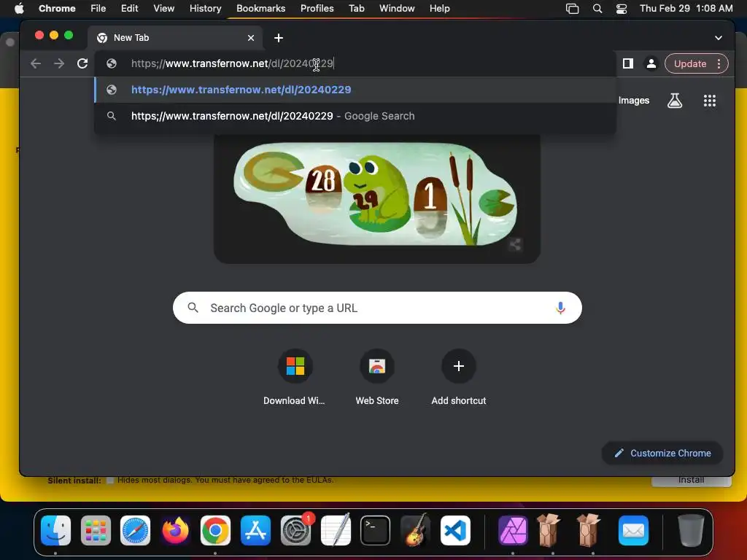Open Launchpad from the Dock
The height and width of the screenshot is (560, 747).
pyautogui.click(x=96, y=530)
